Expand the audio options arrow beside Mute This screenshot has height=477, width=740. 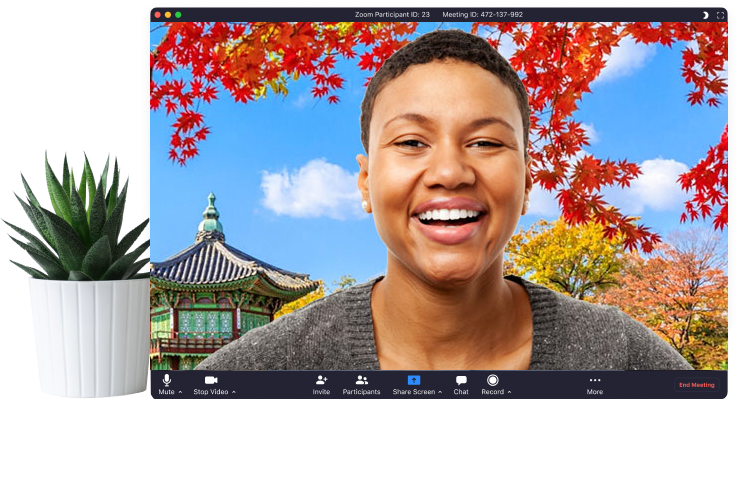coord(181,392)
